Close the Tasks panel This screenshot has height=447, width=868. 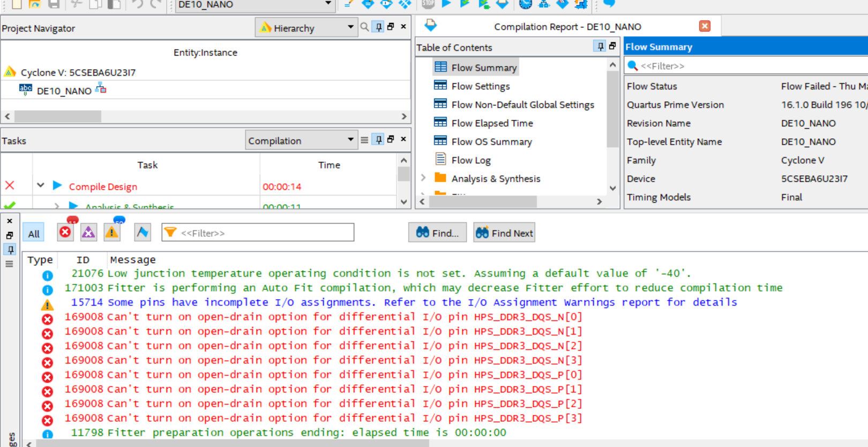403,139
